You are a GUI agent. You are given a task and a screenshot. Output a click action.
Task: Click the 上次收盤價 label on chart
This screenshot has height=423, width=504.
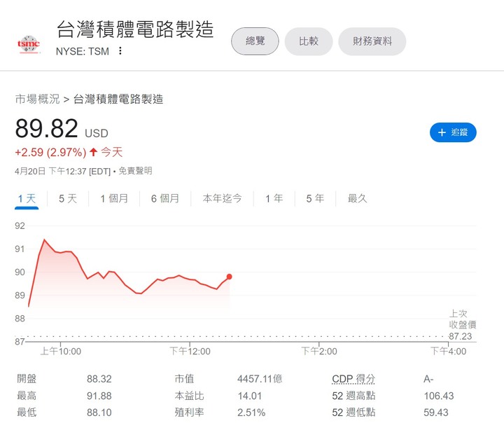463,319
